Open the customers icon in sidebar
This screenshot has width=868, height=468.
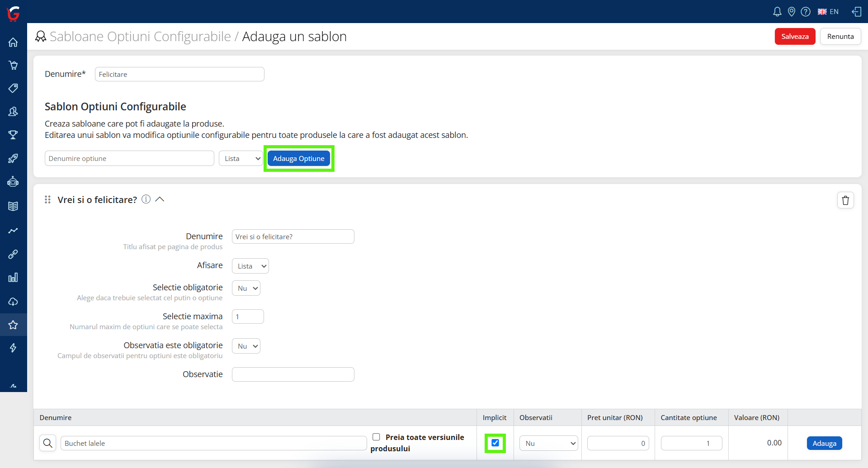[x=13, y=111]
